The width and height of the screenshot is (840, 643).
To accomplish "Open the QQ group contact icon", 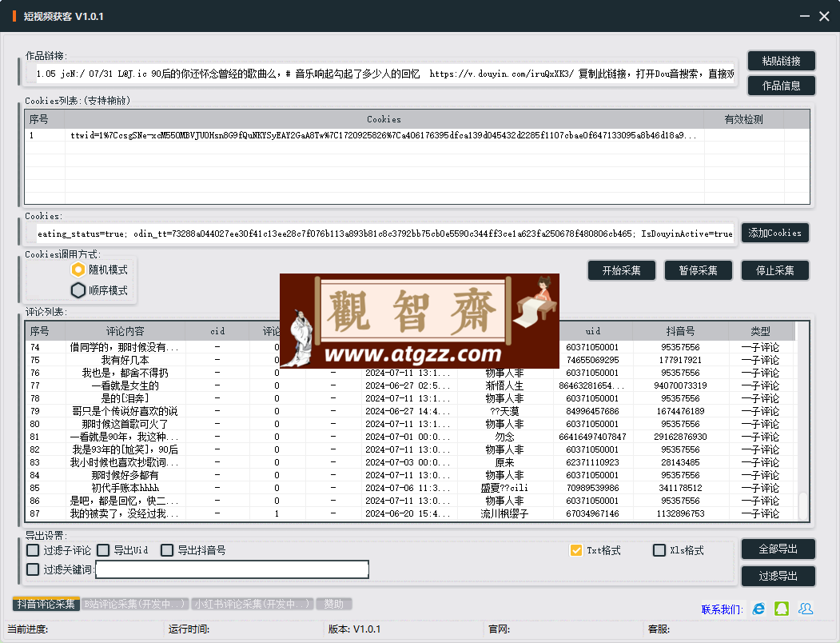I will [x=805, y=609].
